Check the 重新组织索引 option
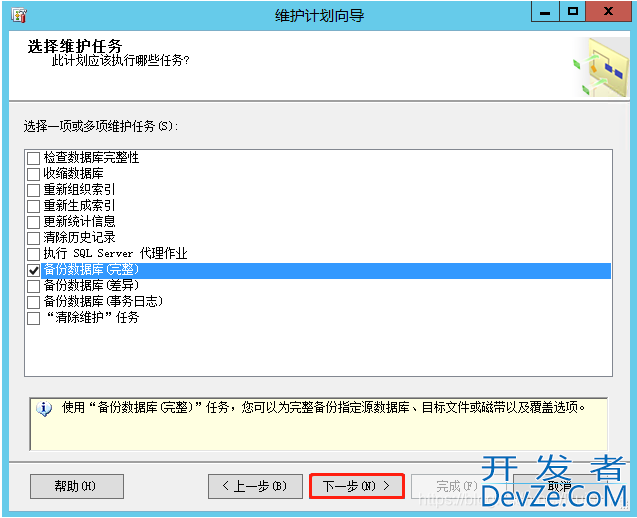The width and height of the screenshot is (637, 518). (34, 190)
